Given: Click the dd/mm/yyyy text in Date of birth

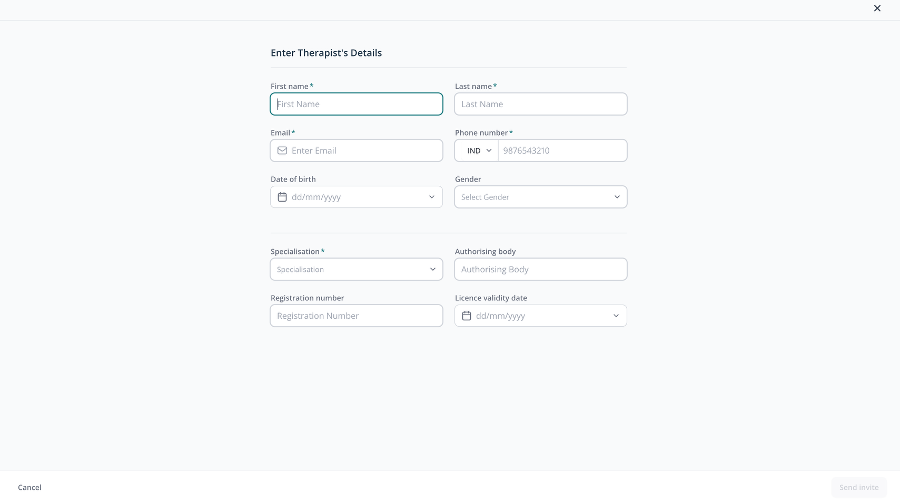Looking at the screenshot, I should (x=316, y=197).
